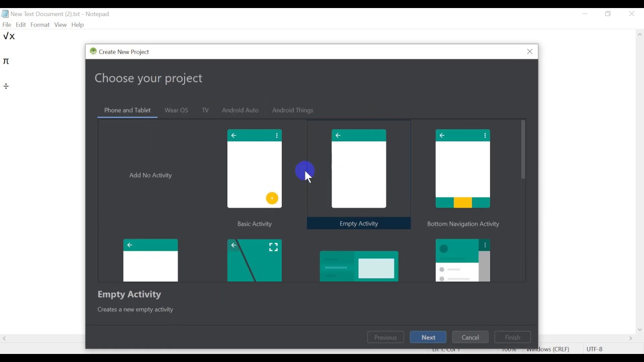Click the yellow plus button in Basic Activity

272,199
